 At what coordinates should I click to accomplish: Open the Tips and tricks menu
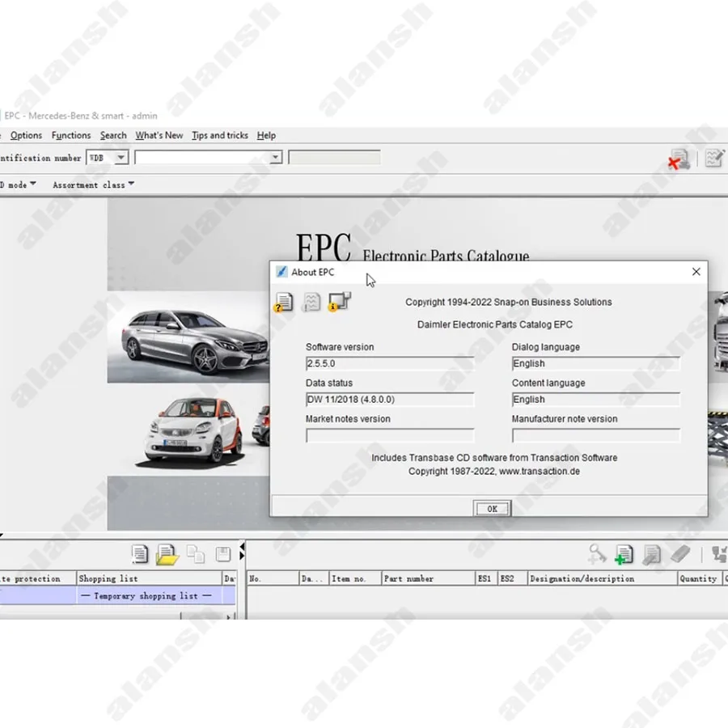(220, 135)
